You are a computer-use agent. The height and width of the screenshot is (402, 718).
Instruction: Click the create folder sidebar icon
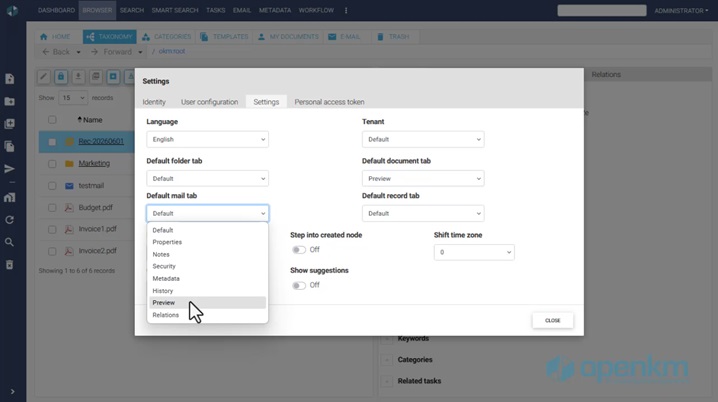[9, 101]
